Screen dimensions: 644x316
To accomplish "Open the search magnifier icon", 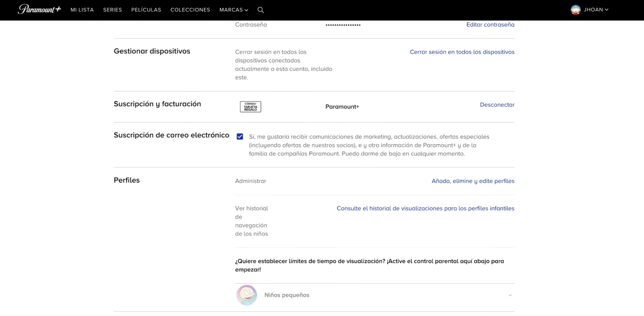I will tap(260, 10).
